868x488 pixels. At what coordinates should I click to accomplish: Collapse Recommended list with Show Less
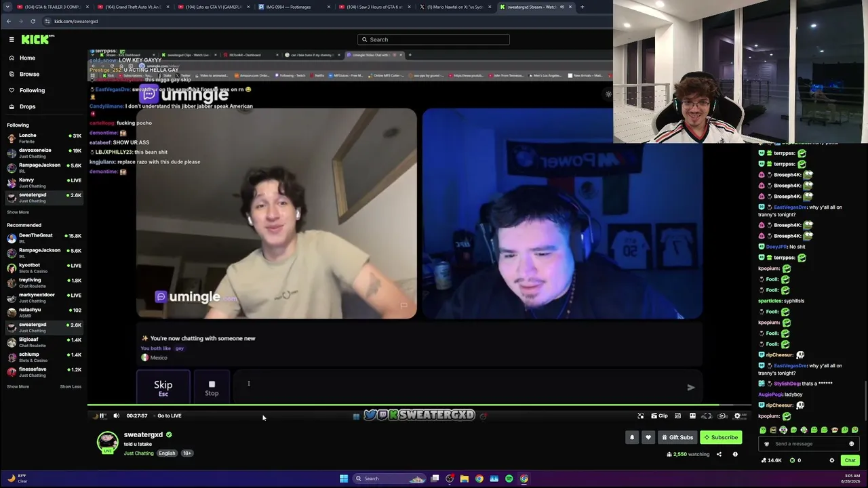click(71, 386)
